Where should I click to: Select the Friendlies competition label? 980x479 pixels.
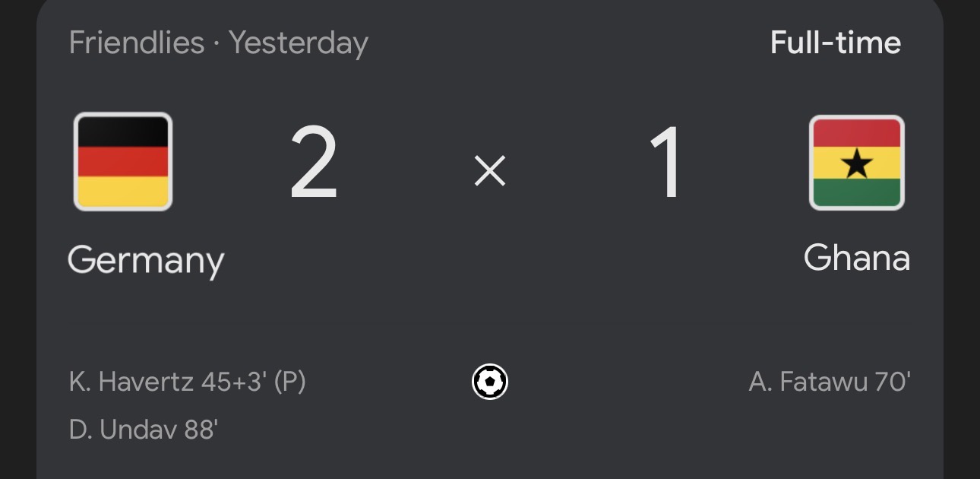137,43
